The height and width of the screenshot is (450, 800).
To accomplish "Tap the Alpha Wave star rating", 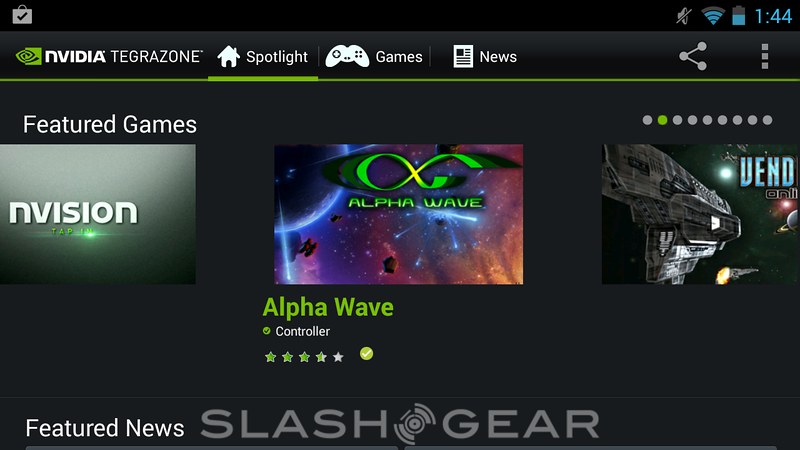I will click(x=304, y=357).
